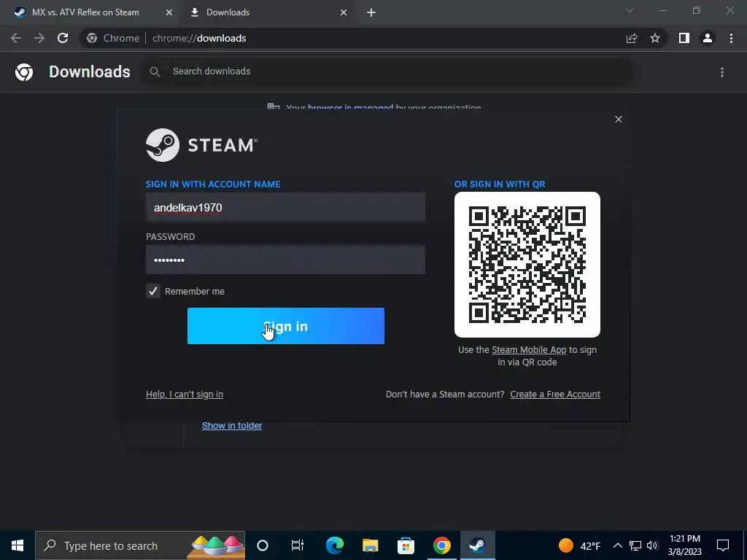Close the Downloads tab

(344, 12)
